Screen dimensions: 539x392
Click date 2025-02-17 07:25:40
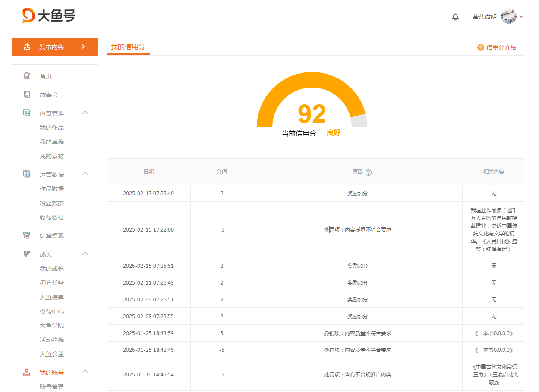tap(148, 194)
